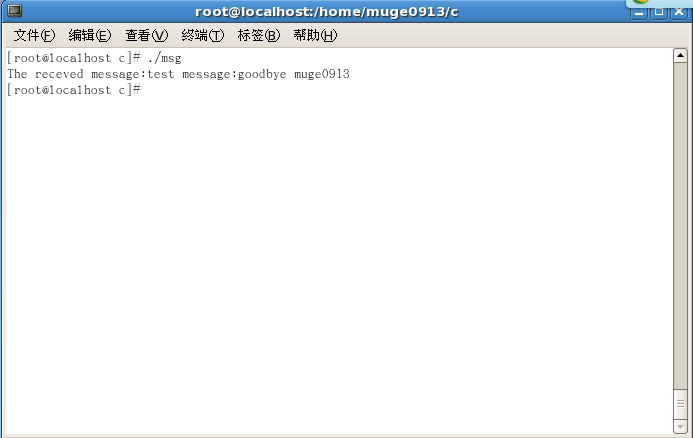
Task: Open the 终端(T) menu
Action: point(202,35)
